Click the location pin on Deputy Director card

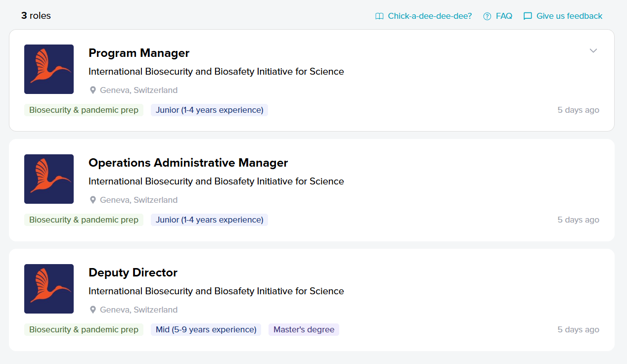(x=92, y=310)
